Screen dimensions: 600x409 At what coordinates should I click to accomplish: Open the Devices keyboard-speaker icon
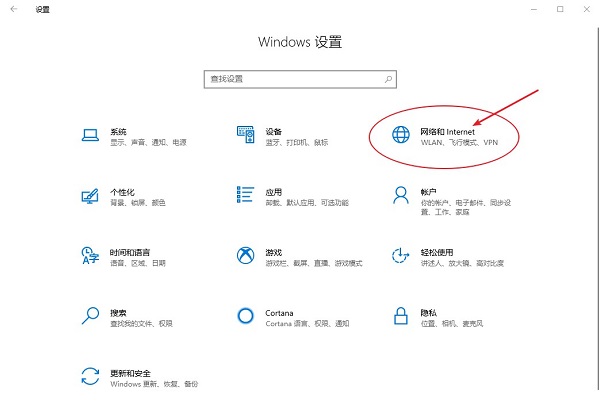(x=245, y=134)
